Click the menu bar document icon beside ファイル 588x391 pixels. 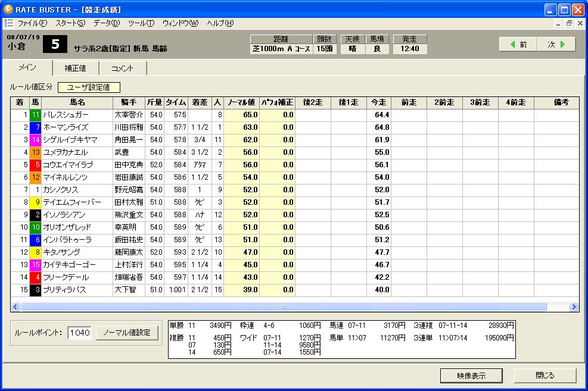8,23
